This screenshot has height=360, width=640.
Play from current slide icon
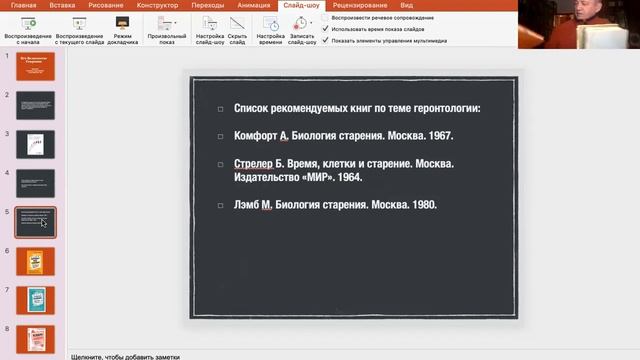pos(79,24)
